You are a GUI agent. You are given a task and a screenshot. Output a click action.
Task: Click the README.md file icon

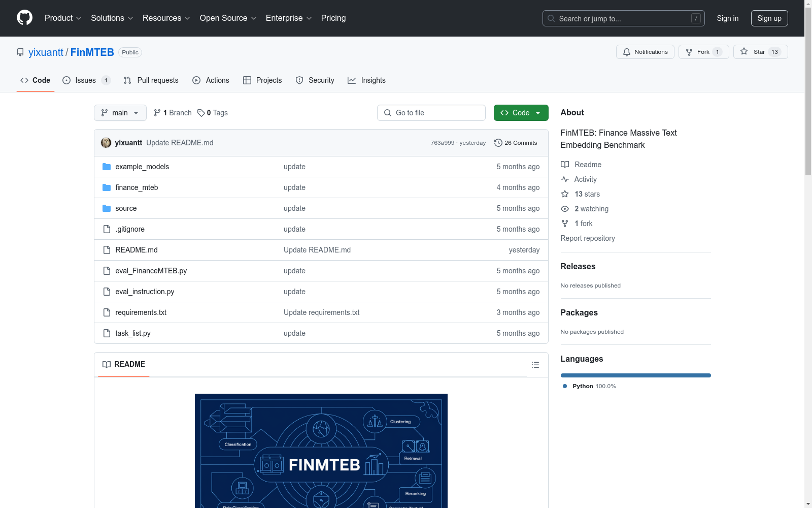(107, 250)
